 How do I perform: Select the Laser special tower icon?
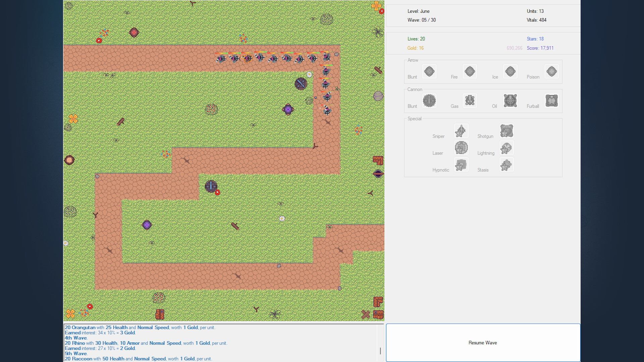click(x=461, y=148)
